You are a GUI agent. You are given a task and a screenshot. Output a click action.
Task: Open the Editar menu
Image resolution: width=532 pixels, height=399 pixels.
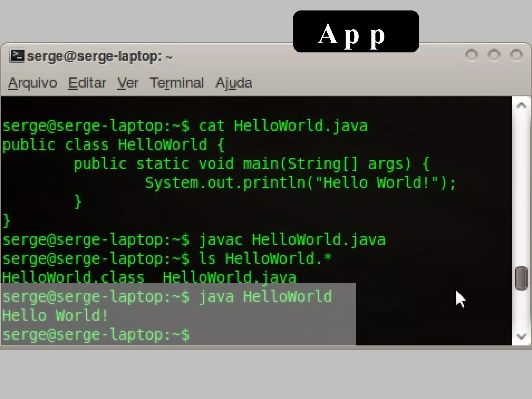click(87, 83)
